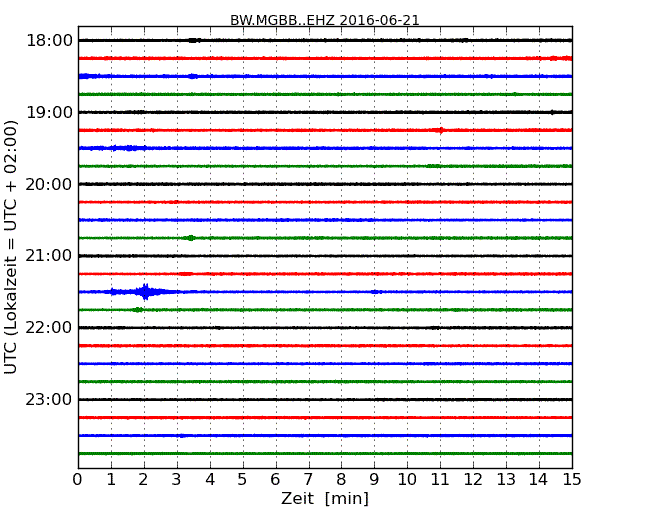Click x-axis tick label 2

click(143, 480)
